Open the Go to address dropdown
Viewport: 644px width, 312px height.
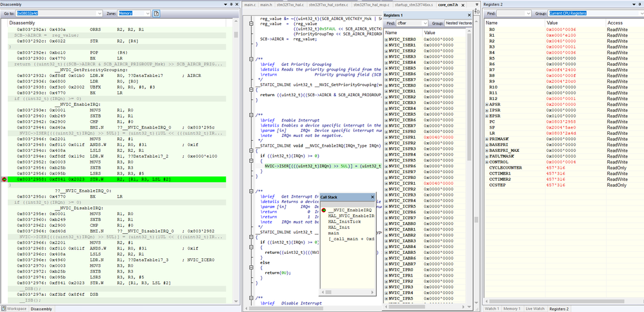point(100,14)
